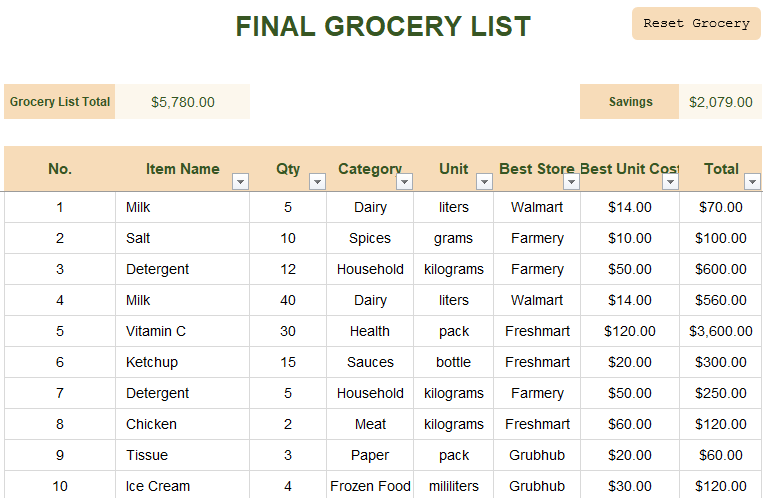Viewport: 763px width, 498px height.
Task: Click the Reset Grocery button
Action: 696,23
